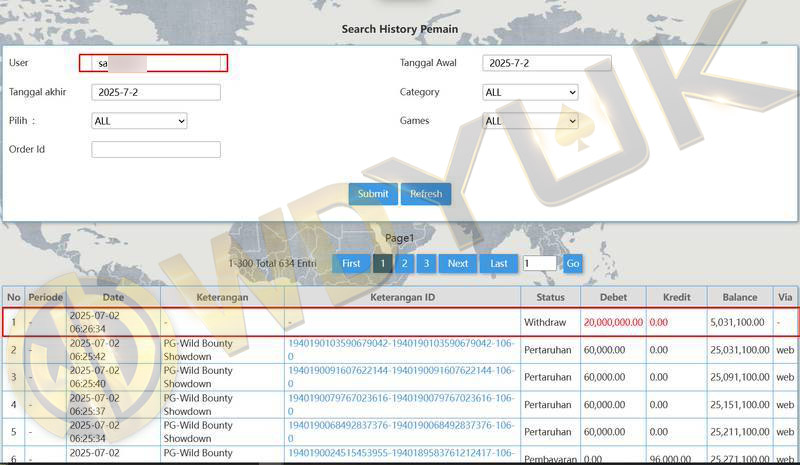Open Keterangan ID link 1940190068492837376
Image resolution: width=800 pixels, height=465 pixels.
401,431
